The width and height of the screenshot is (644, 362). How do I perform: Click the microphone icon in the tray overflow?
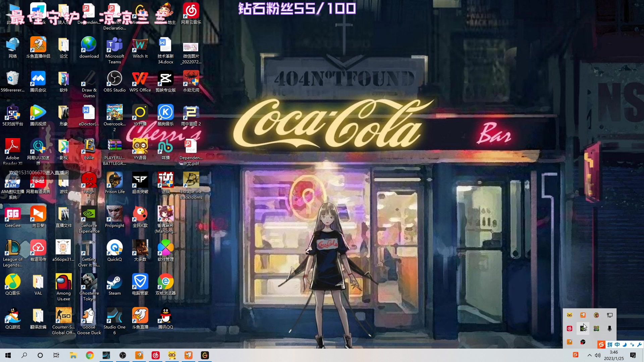609,328
